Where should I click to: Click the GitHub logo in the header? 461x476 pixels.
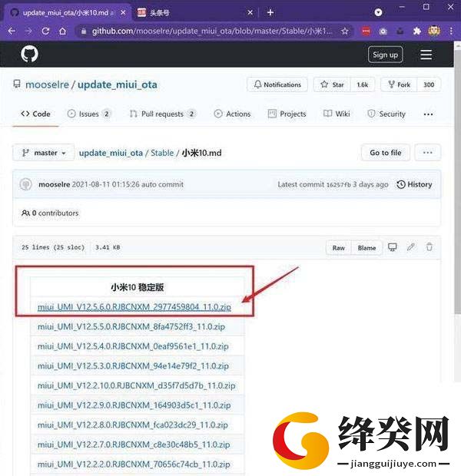pos(29,54)
